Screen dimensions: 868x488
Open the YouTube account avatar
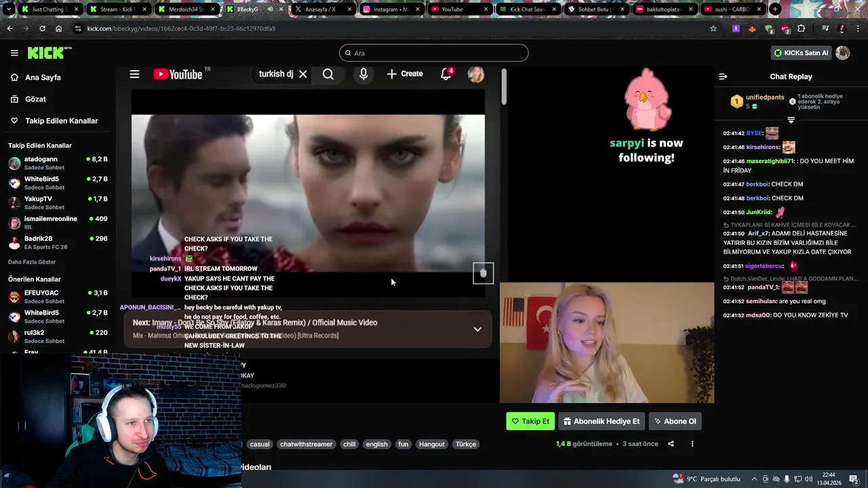click(476, 74)
